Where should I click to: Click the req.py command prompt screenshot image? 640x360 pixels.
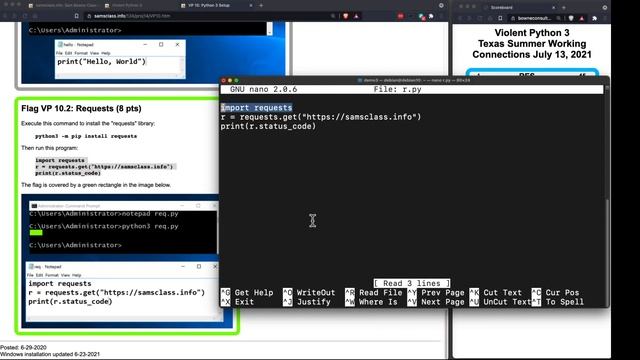(x=123, y=227)
